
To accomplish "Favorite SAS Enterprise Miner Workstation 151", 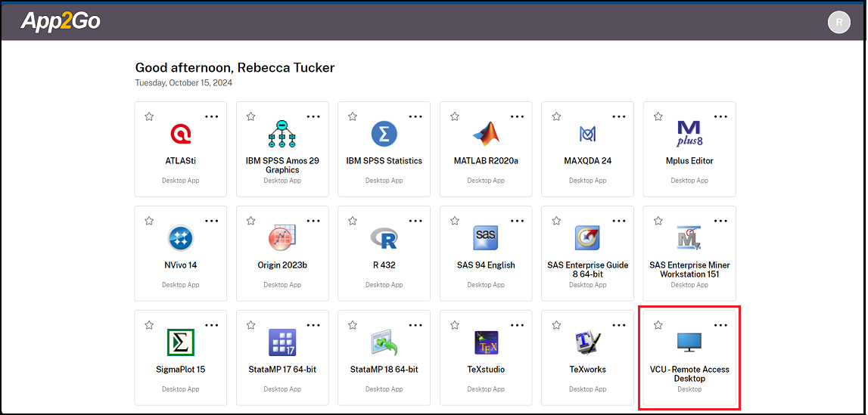I will tap(658, 221).
